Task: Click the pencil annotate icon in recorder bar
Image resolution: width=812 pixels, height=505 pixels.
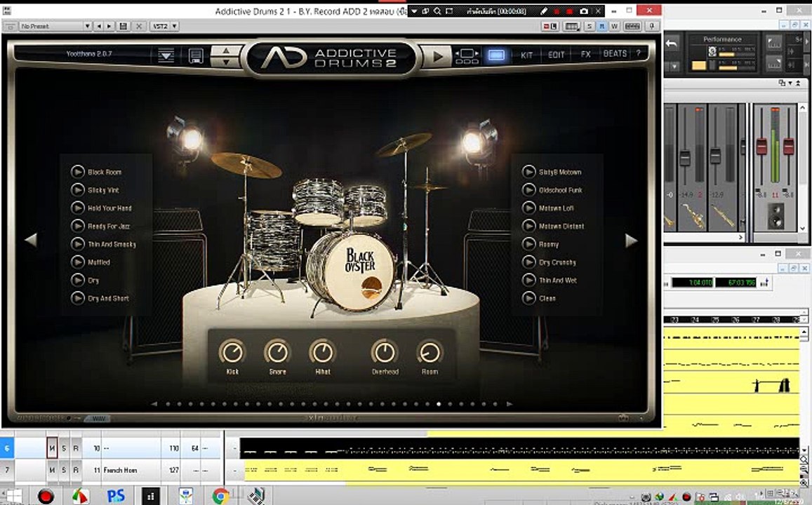Action: point(544,11)
